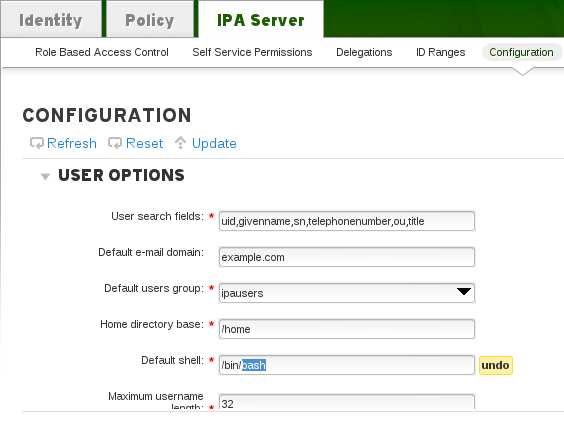Select the Configuration sub-tab
The width and height of the screenshot is (564, 435).
(521, 52)
